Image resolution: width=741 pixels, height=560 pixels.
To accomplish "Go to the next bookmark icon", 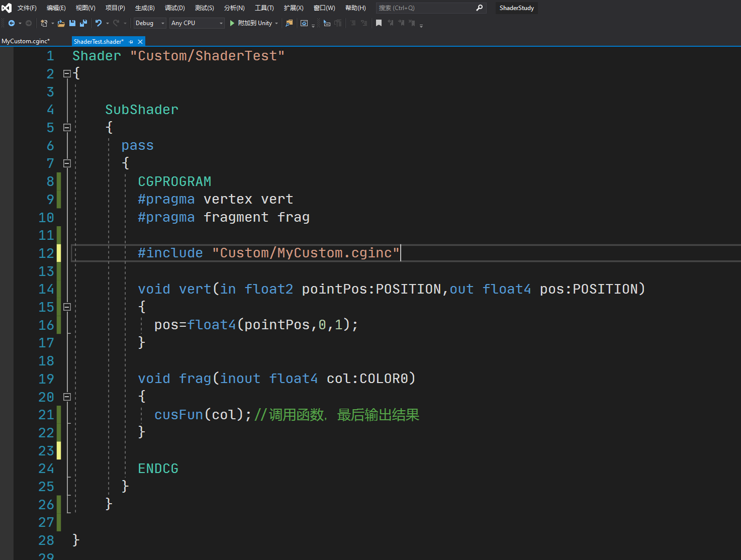I will coord(401,23).
